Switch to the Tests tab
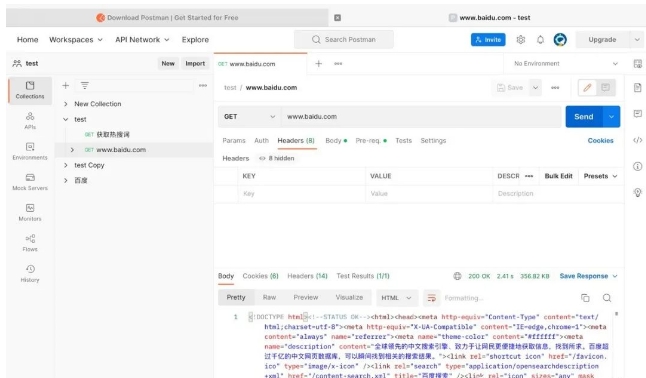Image resolution: width=646 pixels, height=378 pixels. pos(403,141)
